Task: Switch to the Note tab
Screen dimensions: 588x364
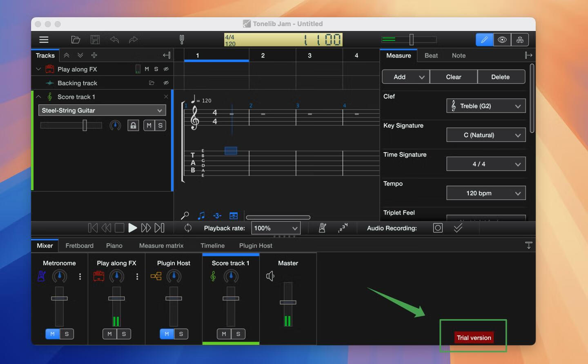Action: [x=459, y=55]
